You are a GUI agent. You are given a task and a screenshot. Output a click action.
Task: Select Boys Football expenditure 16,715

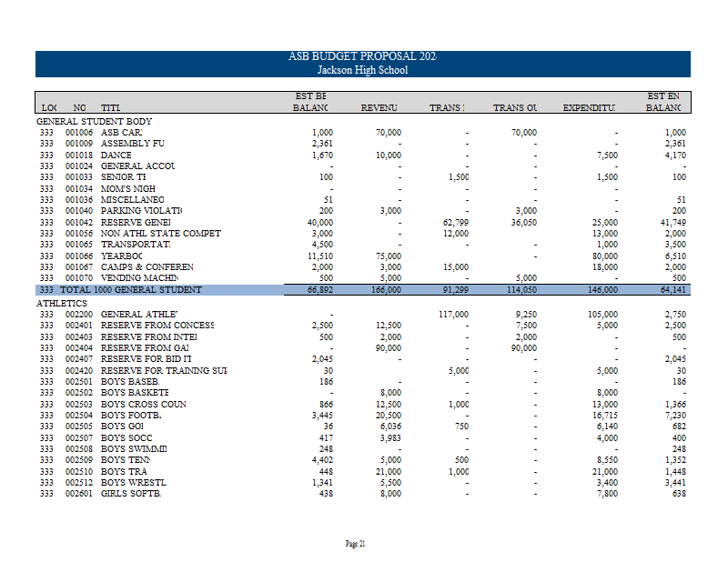click(x=605, y=416)
